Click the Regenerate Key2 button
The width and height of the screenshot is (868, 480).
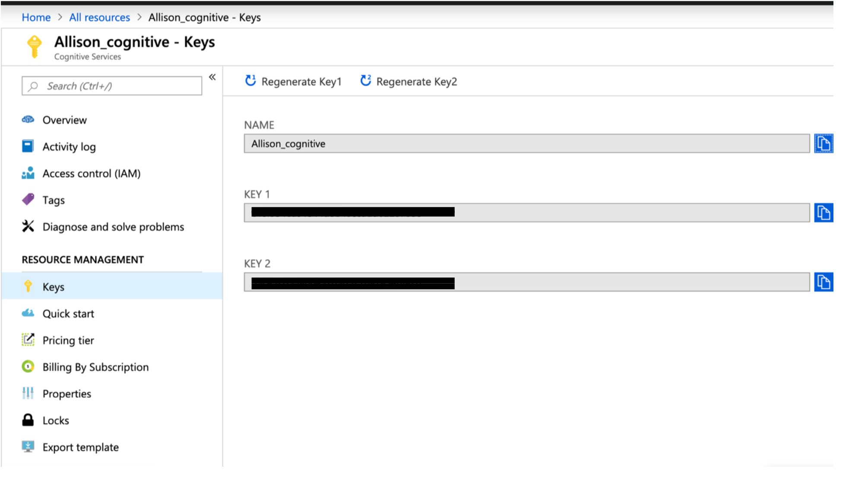point(409,81)
